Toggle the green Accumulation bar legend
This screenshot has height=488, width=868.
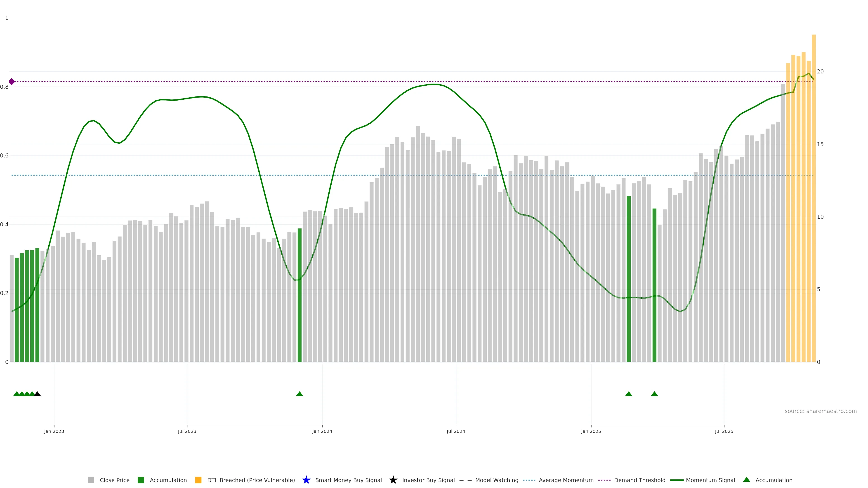coord(141,480)
